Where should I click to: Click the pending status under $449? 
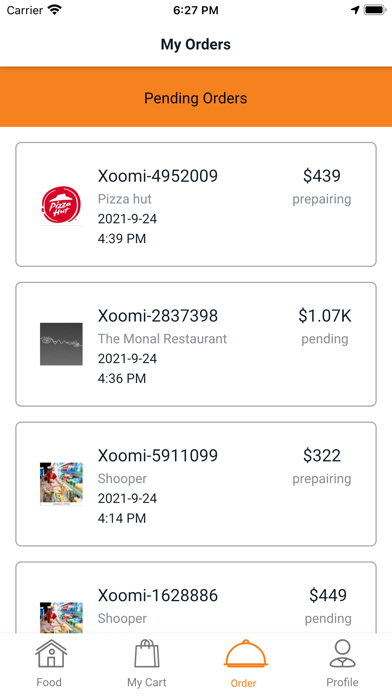pos(328,618)
